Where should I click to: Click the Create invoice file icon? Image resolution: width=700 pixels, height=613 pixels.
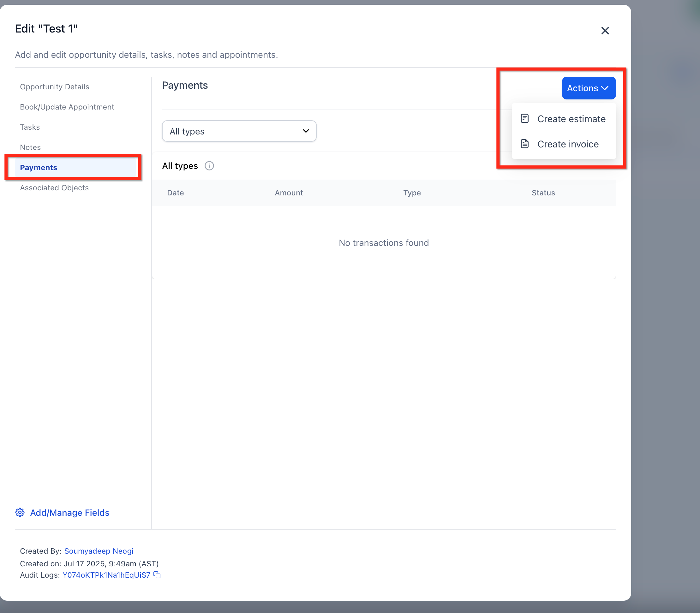(x=524, y=144)
